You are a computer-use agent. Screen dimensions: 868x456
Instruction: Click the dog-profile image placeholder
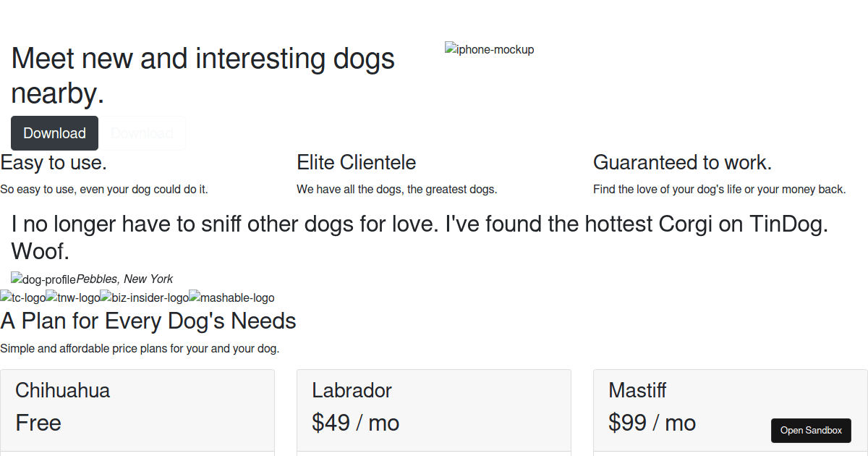43,279
